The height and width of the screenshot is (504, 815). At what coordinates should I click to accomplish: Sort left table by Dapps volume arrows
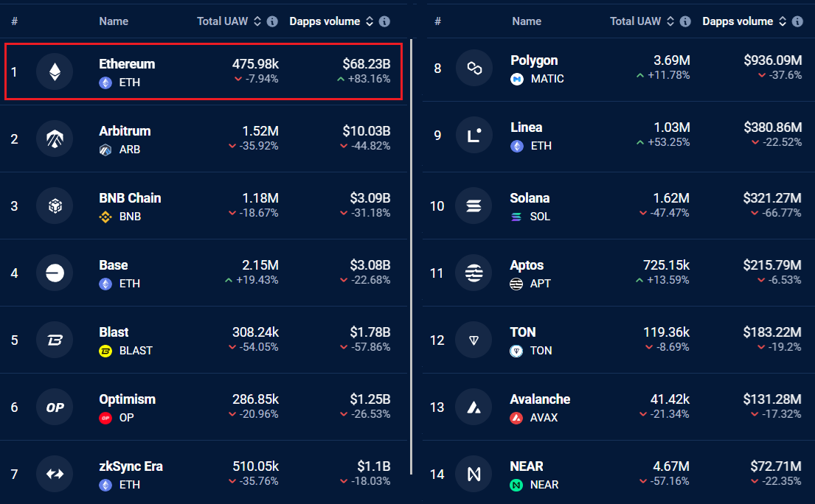pyautogui.click(x=370, y=21)
